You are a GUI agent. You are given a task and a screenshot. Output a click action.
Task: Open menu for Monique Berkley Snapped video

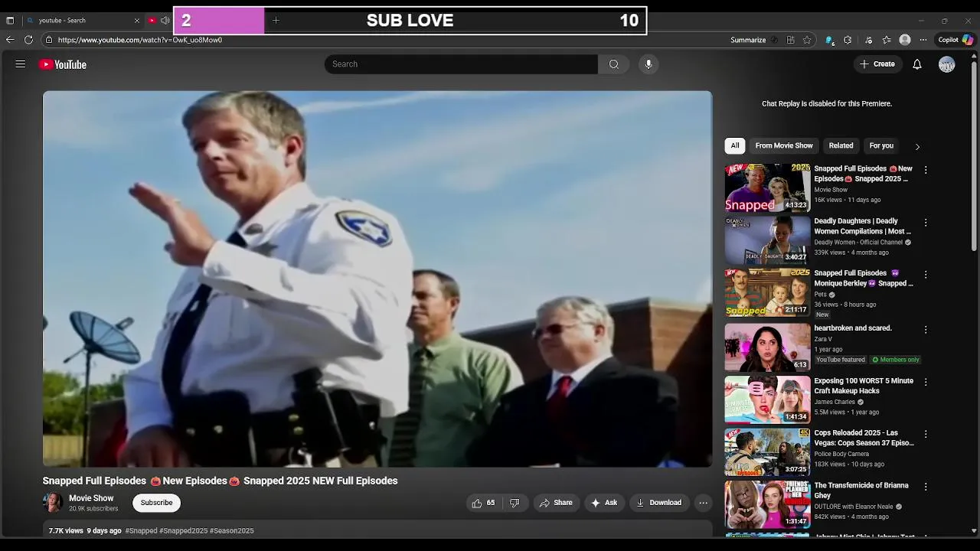pyautogui.click(x=926, y=275)
